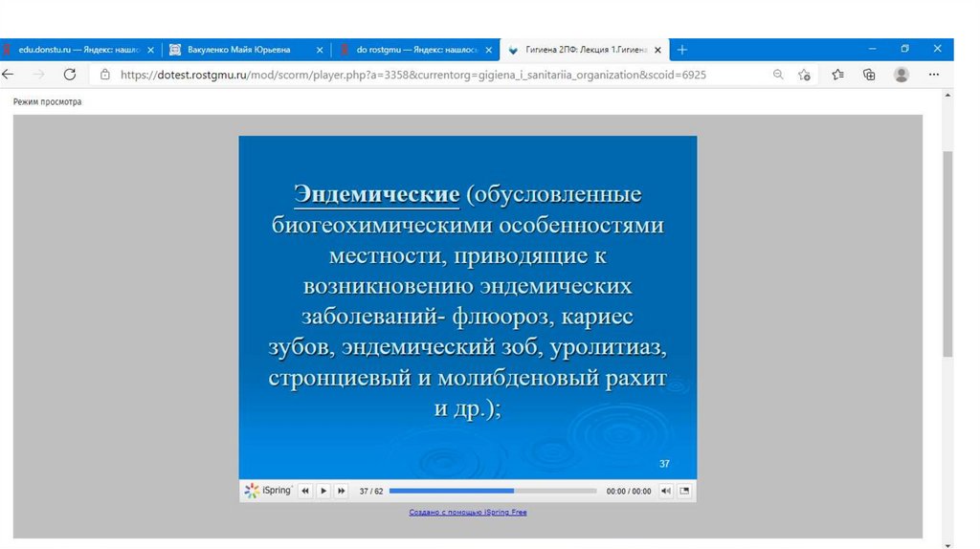
Task: Switch to the 'do rostgmu' Yandex tab
Action: point(412,50)
